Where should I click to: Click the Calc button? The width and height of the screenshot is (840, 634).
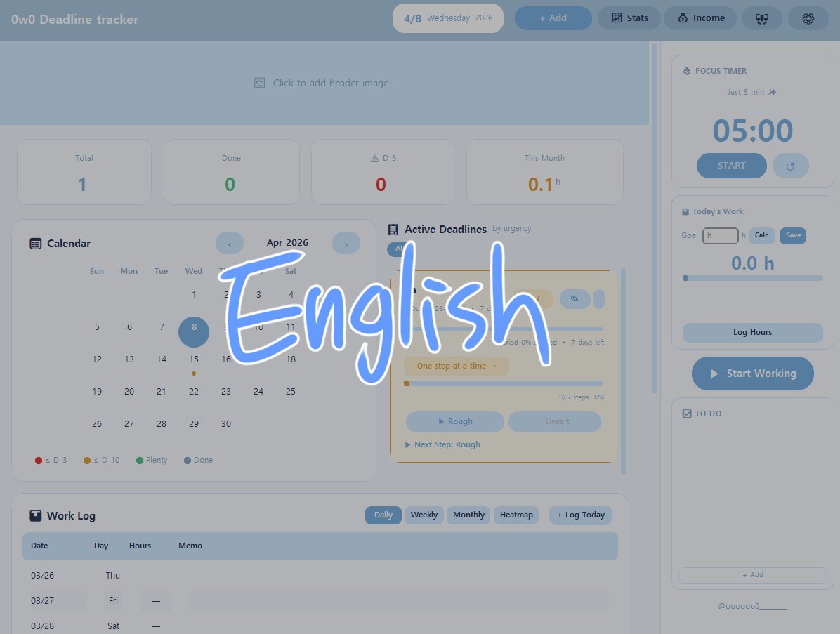(x=761, y=235)
